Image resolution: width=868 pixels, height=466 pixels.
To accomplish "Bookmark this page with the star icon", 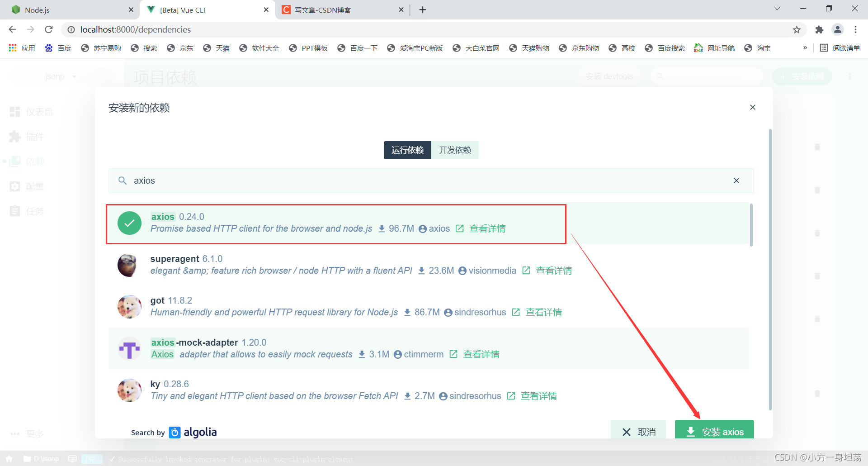I will (x=797, y=29).
